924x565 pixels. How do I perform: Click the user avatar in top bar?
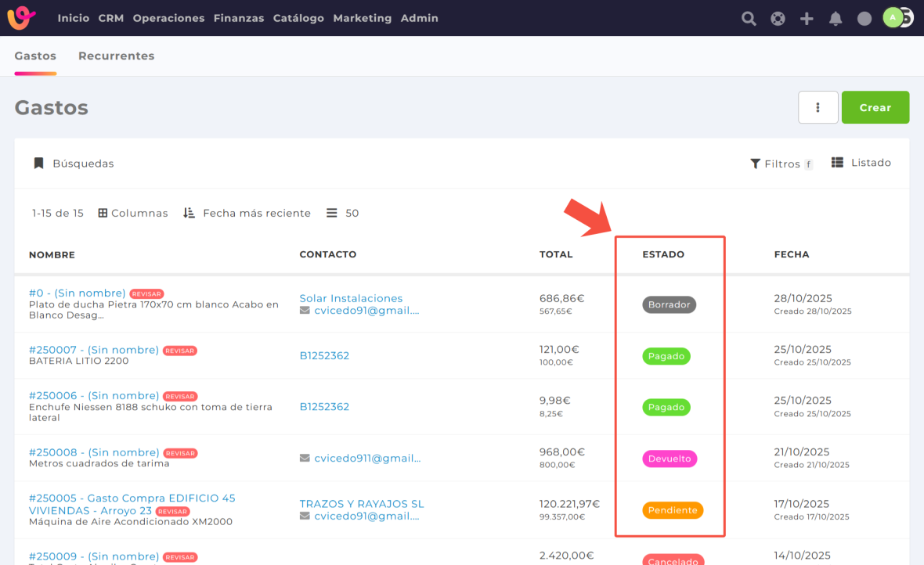click(894, 18)
